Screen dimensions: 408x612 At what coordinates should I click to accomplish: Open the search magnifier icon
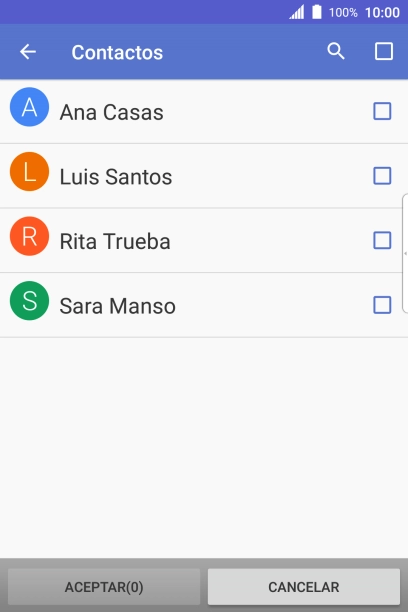click(336, 51)
